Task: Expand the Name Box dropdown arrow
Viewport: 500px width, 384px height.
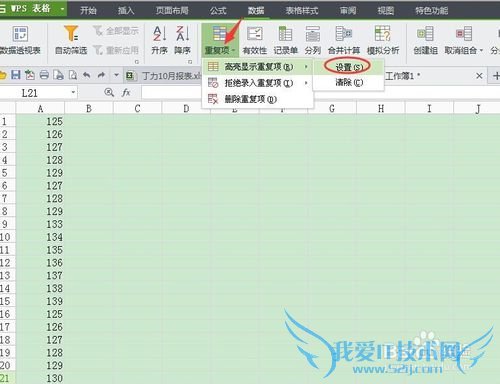Action: 73,93
